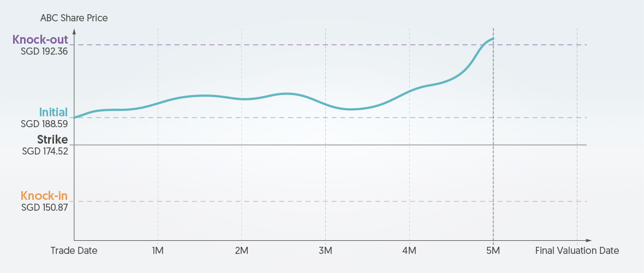Viewport: 644px width, 273px height.
Task: Click the Trade Date axis label
Action: point(74,251)
